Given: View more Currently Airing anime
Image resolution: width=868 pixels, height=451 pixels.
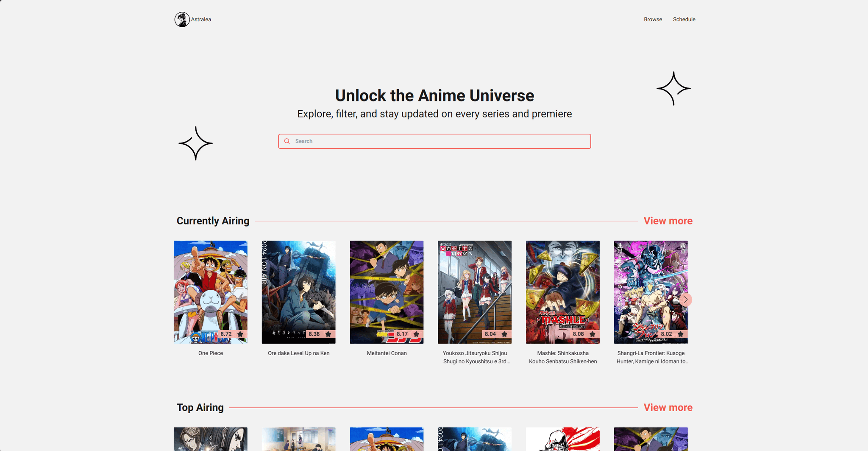Looking at the screenshot, I should [x=668, y=221].
